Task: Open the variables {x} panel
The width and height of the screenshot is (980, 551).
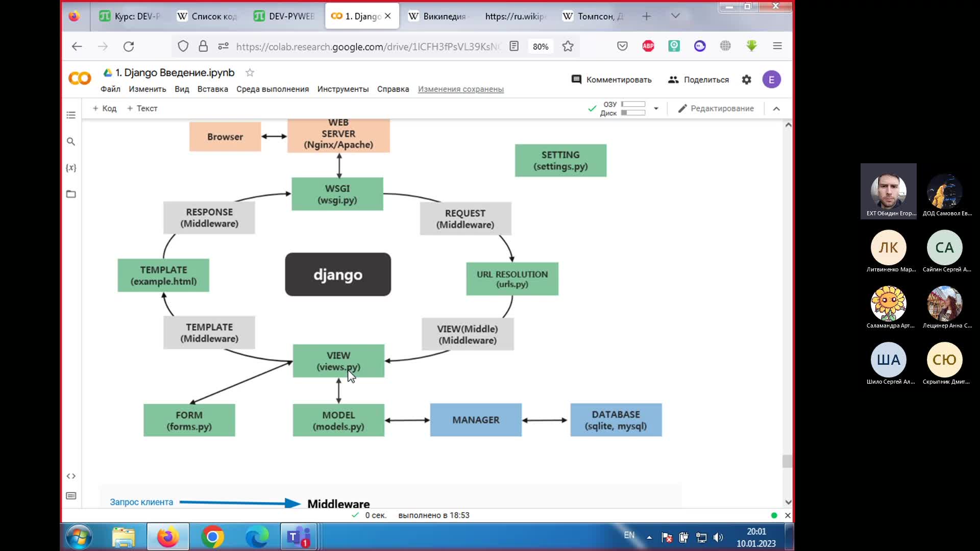Action: 71,168
